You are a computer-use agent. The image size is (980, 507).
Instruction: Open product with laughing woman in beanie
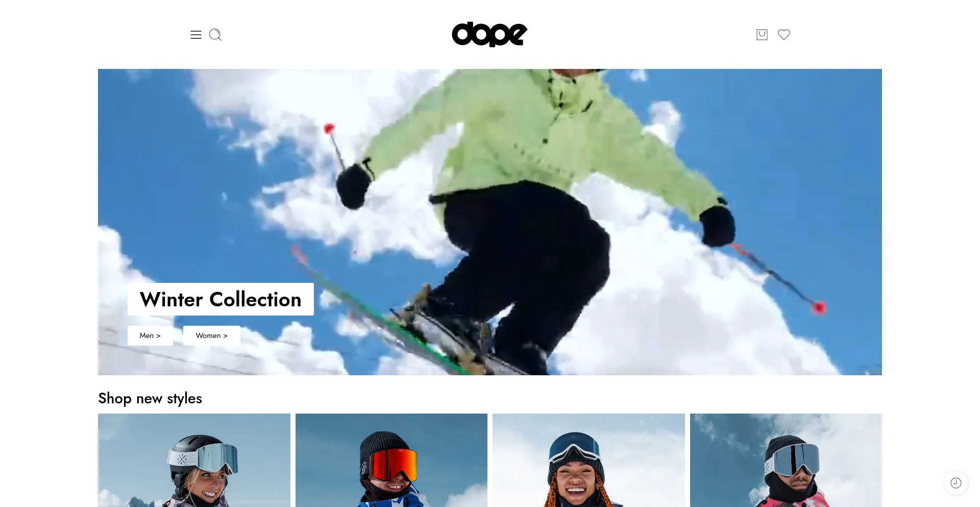click(x=589, y=460)
